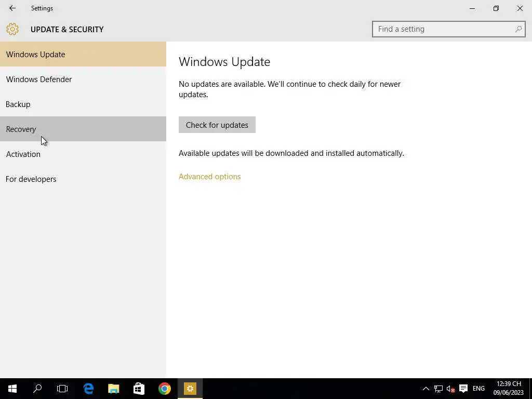Click the Settings app taskbar icon
The image size is (532, 399).
[190, 389]
